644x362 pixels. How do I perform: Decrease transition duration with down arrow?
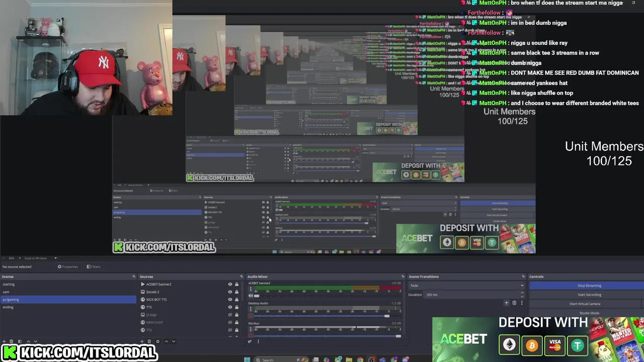[522, 297]
